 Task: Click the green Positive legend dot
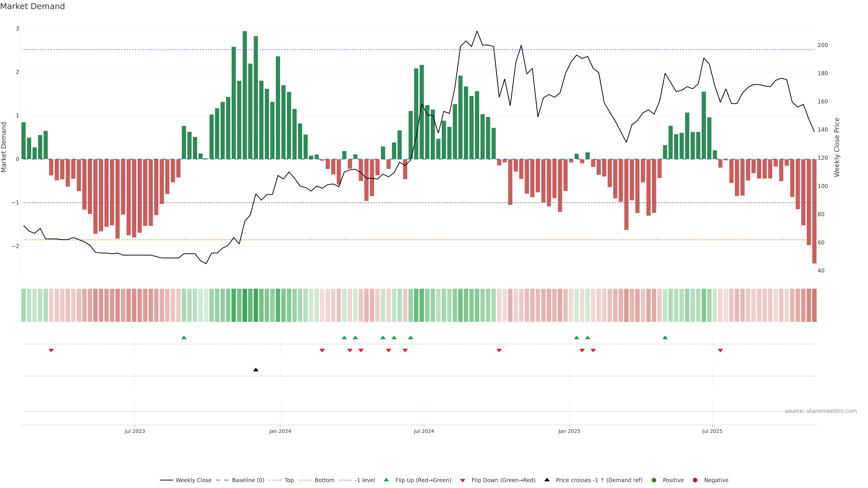pos(654,480)
